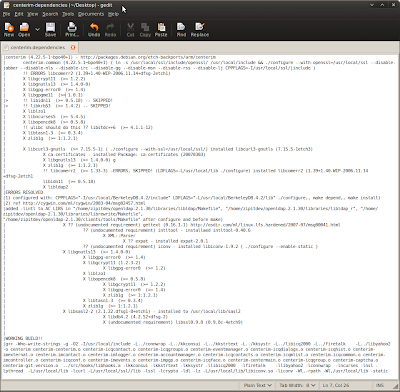
Task: Open Find with the Find icon
Action: pyautogui.click(x=181, y=29)
